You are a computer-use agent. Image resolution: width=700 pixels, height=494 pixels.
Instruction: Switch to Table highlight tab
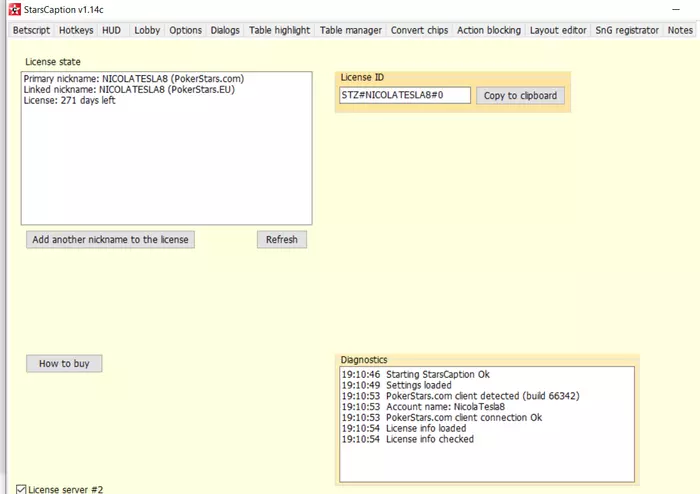[x=279, y=30]
